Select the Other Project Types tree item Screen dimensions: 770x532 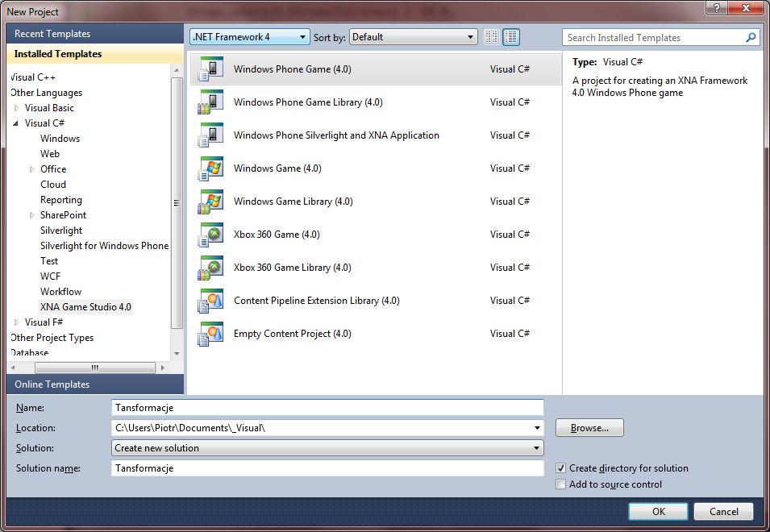[52, 338]
